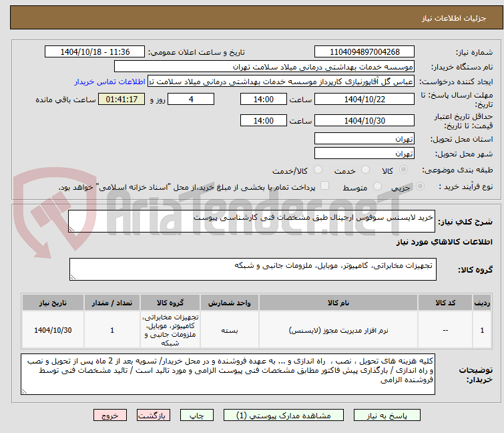The width and height of the screenshot is (504, 433).
Task: Click the public announcement date field 1404/10/18
Action: click(95, 52)
